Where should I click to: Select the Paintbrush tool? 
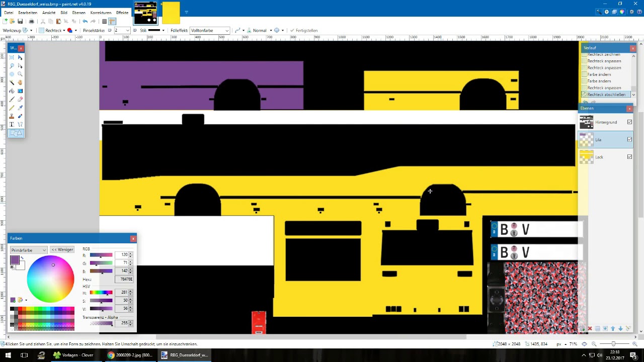[x=12, y=100]
